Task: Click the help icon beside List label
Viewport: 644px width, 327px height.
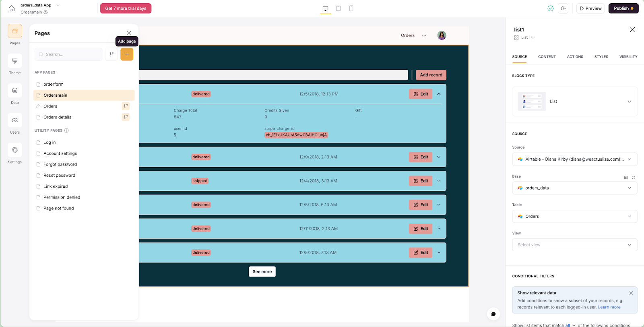Action: click(533, 37)
